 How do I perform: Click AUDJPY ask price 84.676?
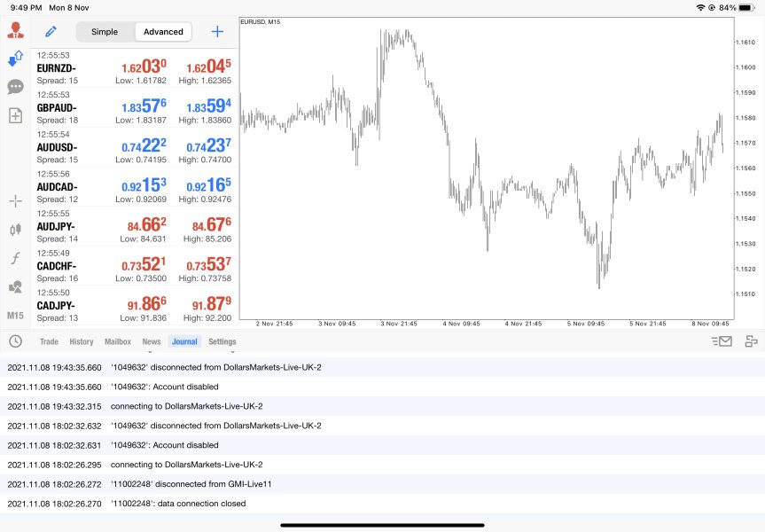point(212,224)
